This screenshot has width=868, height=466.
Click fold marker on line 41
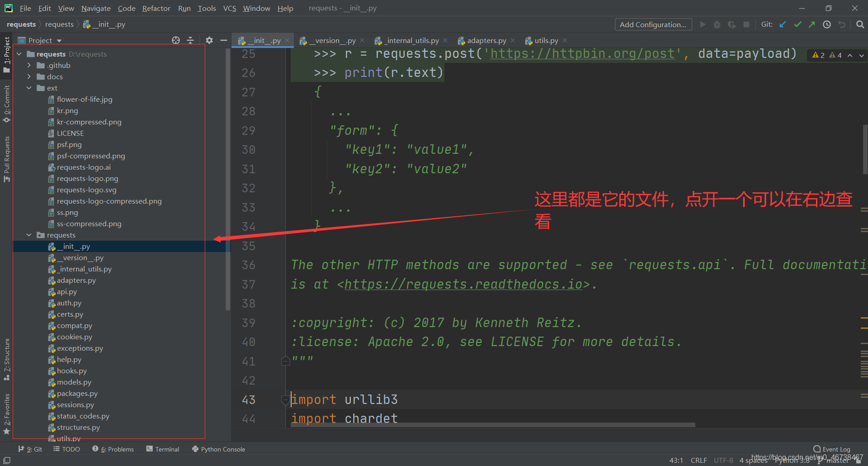click(x=285, y=361)
